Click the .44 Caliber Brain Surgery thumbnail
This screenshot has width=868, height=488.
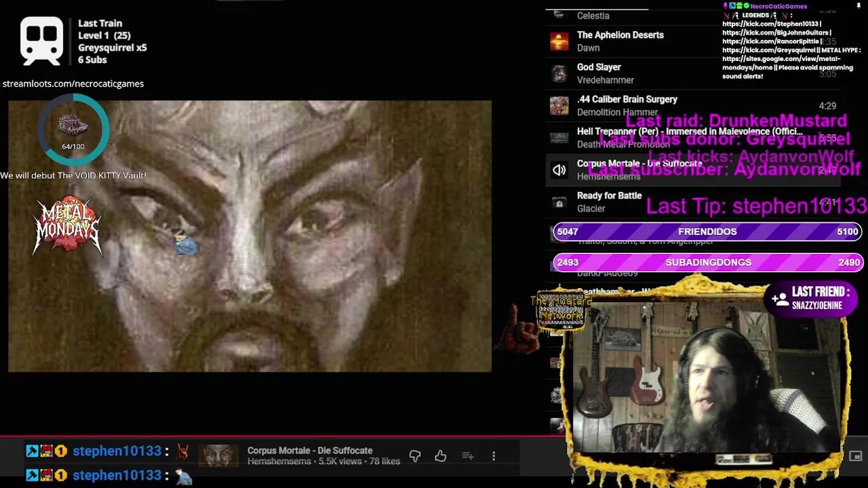[x=559, y=106]
